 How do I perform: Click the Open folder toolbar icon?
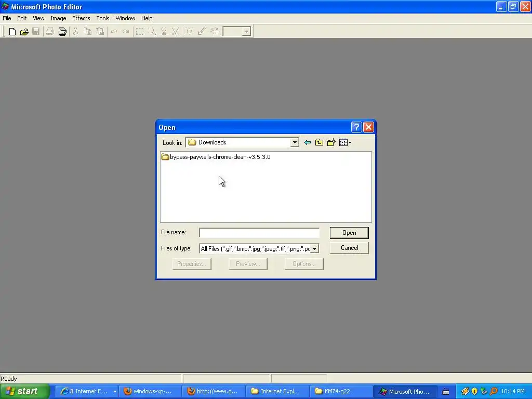24,32
